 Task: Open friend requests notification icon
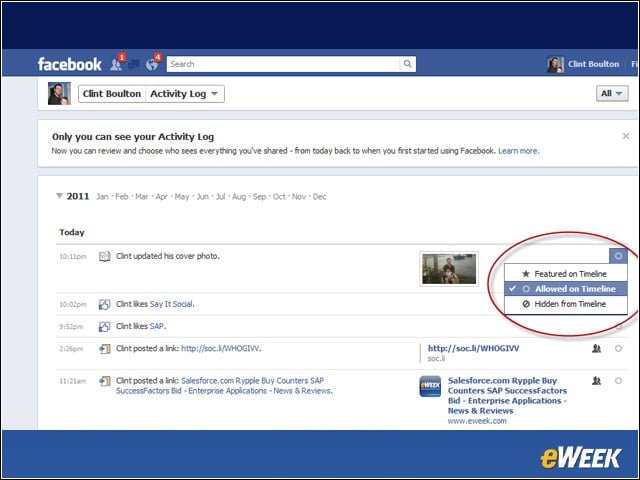[x=116, y=64]
